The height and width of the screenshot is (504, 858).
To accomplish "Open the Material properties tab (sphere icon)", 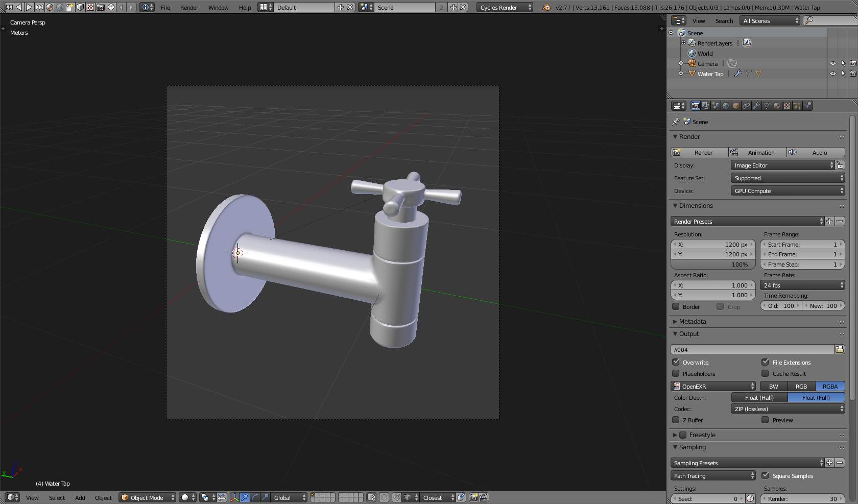I will point(777,106).
